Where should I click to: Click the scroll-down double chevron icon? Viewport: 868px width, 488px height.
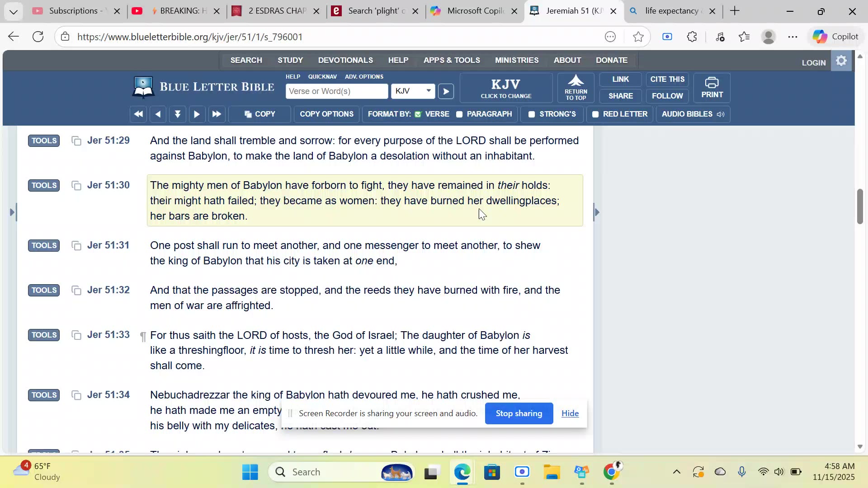click(177, 114)
